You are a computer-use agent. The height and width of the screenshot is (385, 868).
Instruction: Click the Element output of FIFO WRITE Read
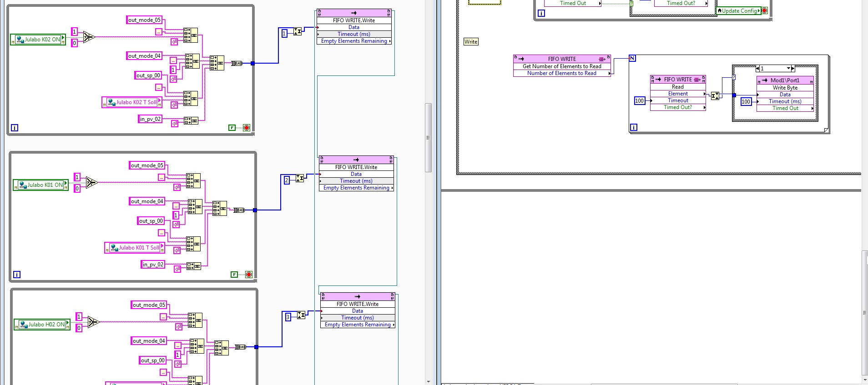678,94
